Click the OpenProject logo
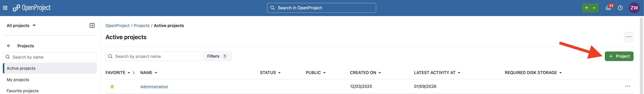The image size is (644, 94). 32,8
